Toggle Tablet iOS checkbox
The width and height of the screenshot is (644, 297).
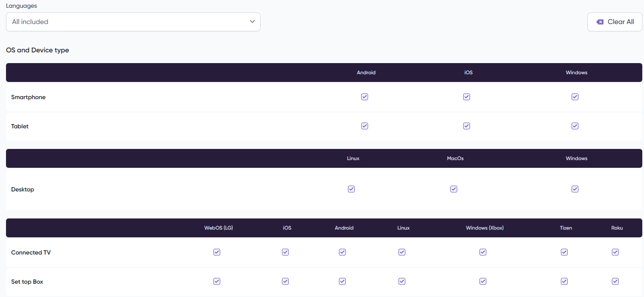(x=467, y=126)
